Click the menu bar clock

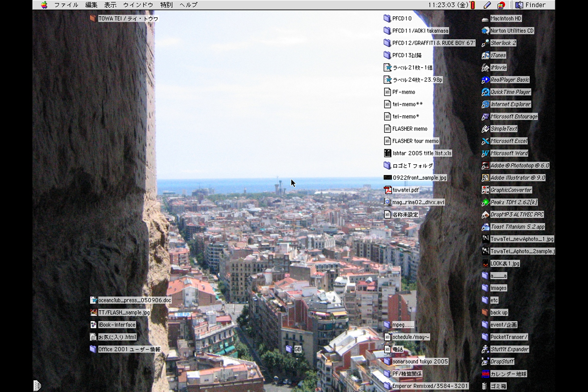click(x=448, y=5)
